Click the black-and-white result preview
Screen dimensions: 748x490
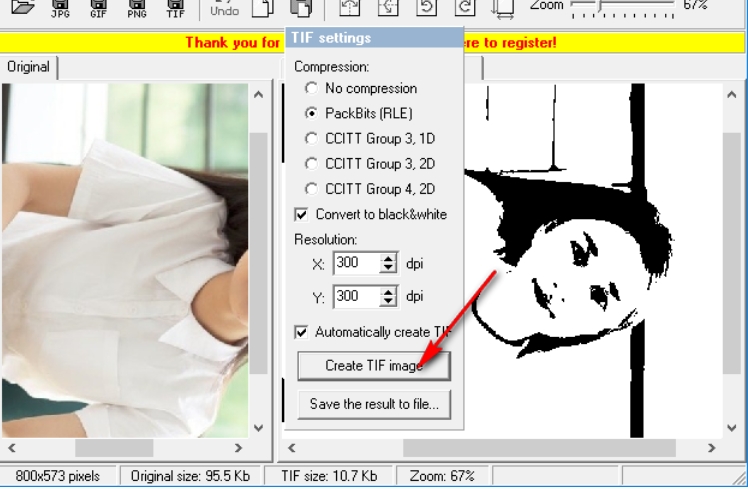(x=593, y=261)
